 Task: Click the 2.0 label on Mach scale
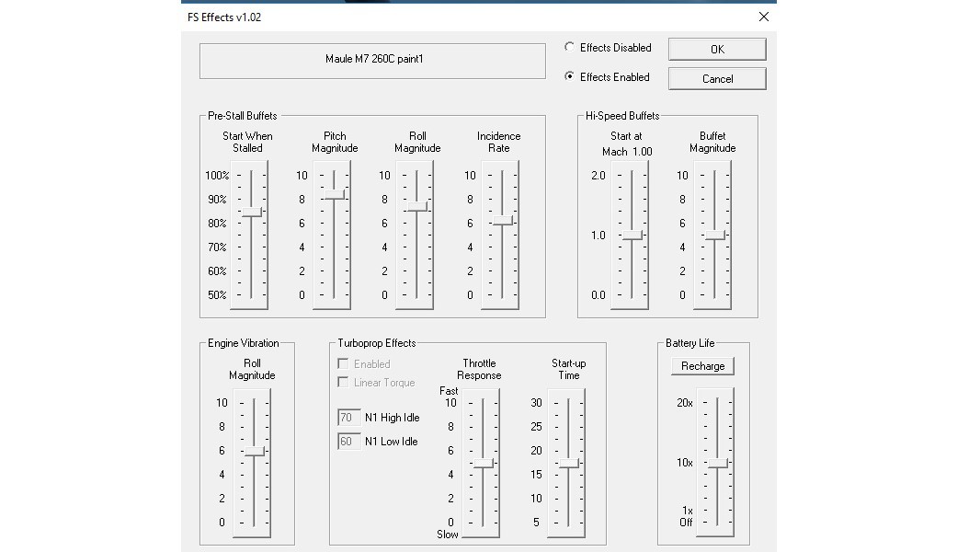click(x=598, y=176)
